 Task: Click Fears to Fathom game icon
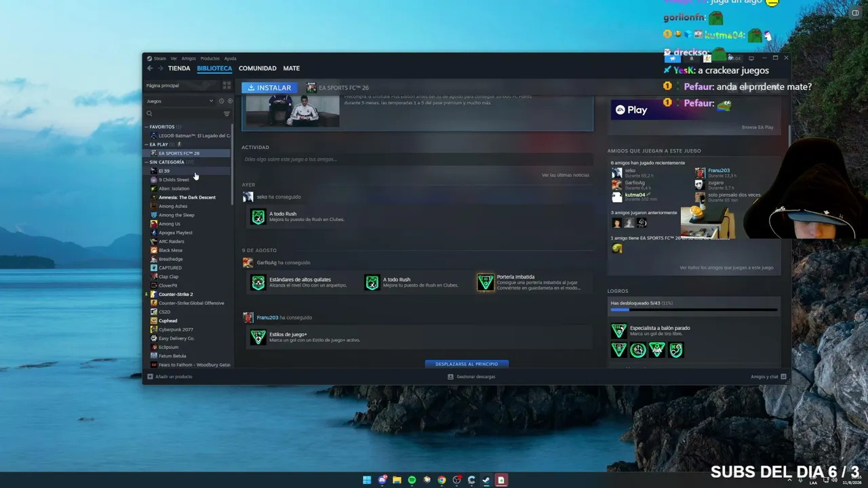(154, 365)
